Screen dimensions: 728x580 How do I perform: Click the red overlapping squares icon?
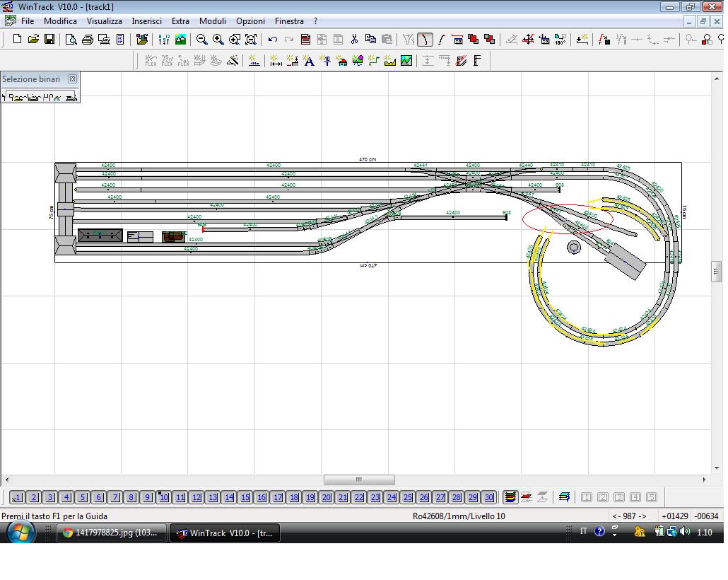[x=473, y=40]
